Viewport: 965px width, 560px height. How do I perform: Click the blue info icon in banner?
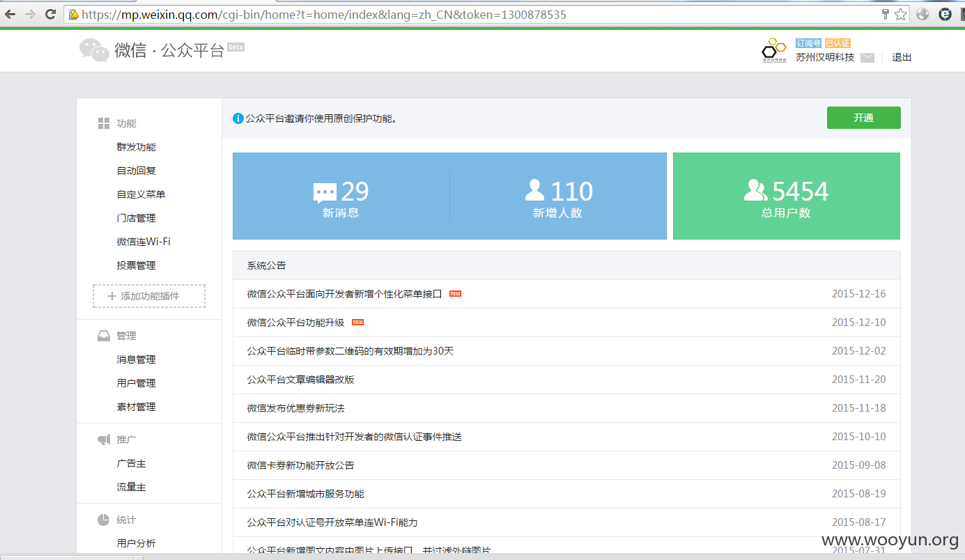(238, 118)
